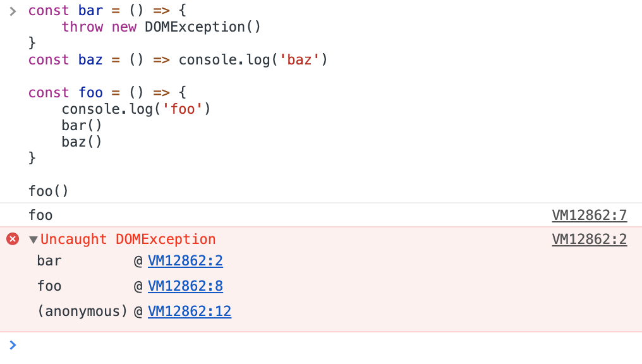Open the foo frame's VM12862:8 link
The image size is (642, 364).
(185, 286)
